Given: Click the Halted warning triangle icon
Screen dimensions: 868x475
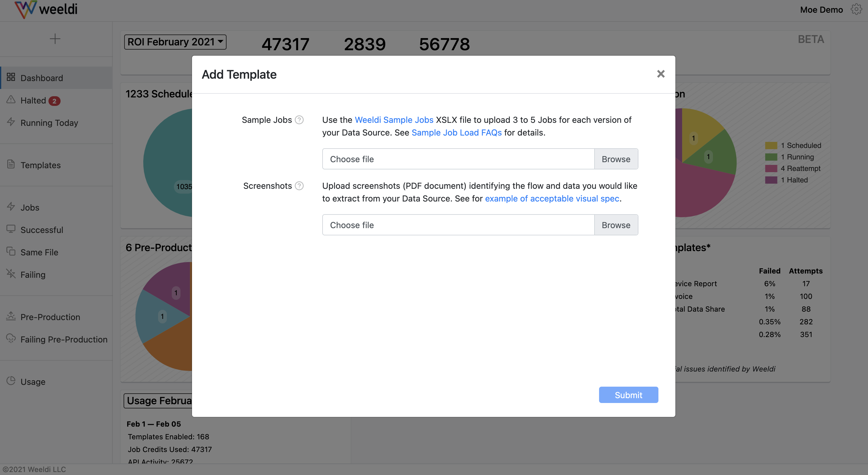Looking at the screenshot, I should (11, 100).
